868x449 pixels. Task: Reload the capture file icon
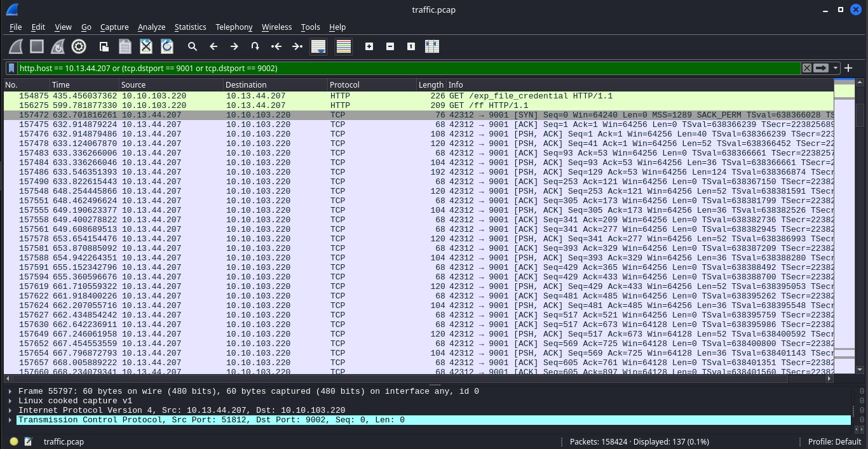(167, 46)
